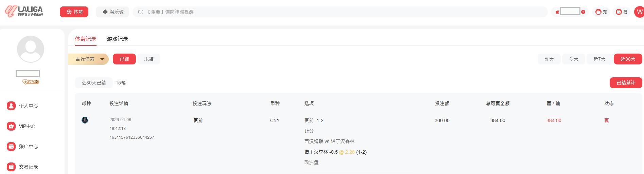
Task: Click the 交易记录 sidebar icon
Action: 11,167
